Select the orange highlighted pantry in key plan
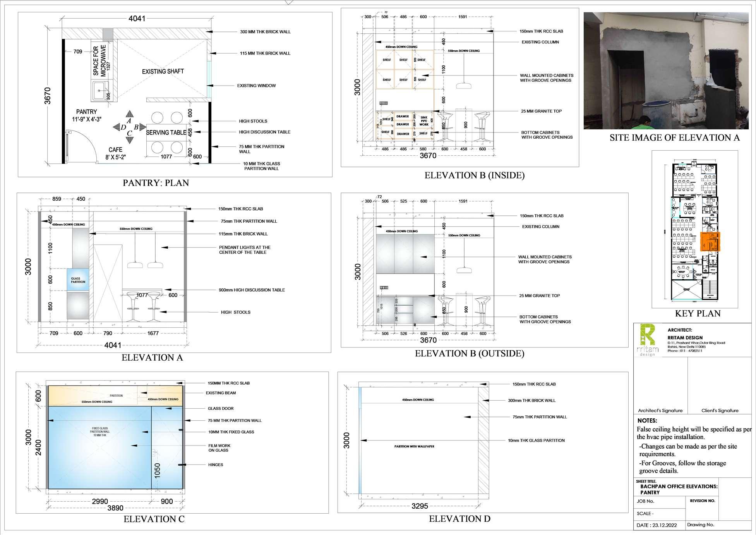This screenshot has width=756, height=535. pos(711,242)
